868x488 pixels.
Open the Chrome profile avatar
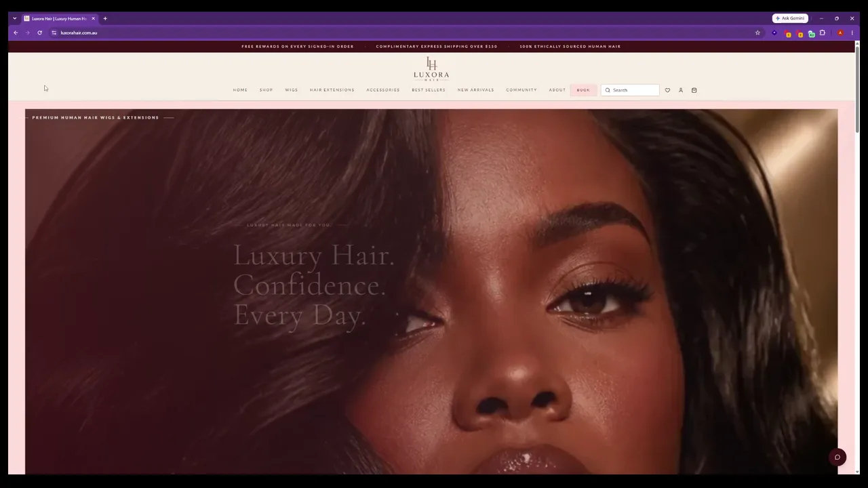(x=840, y=33)
